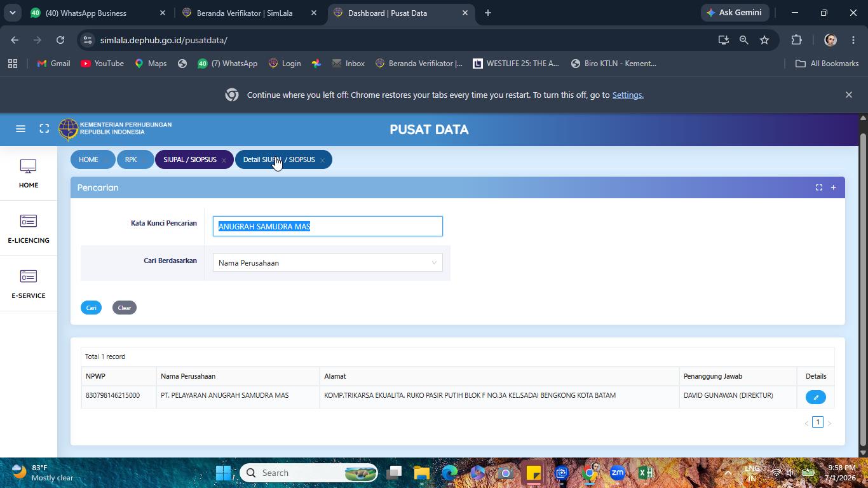868x488 pixels.
Task: Open the weather widget on the taskbar
Action: 43,473
